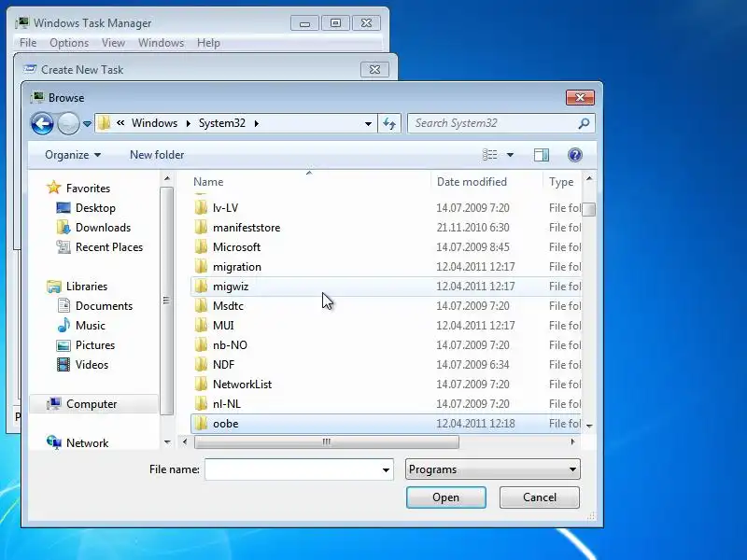Expand the arrow after System32 in path
747x560 pixels.
(257, 124)
